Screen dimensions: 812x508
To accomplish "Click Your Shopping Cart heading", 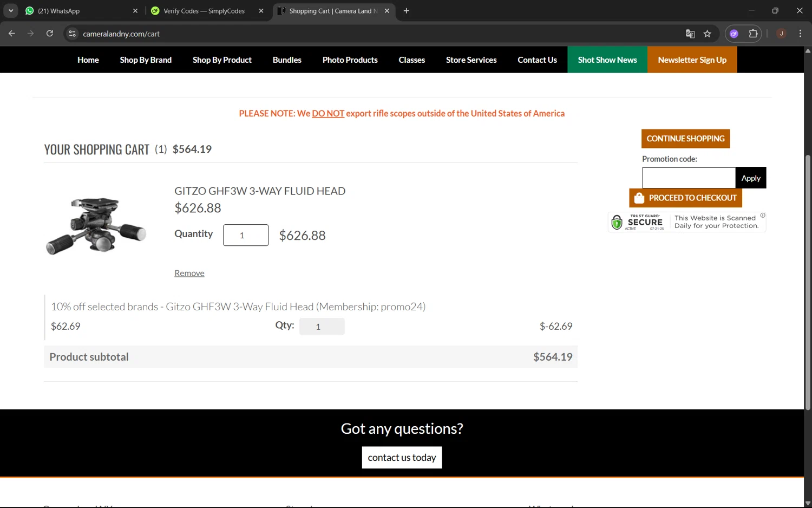I will [97, 149].
